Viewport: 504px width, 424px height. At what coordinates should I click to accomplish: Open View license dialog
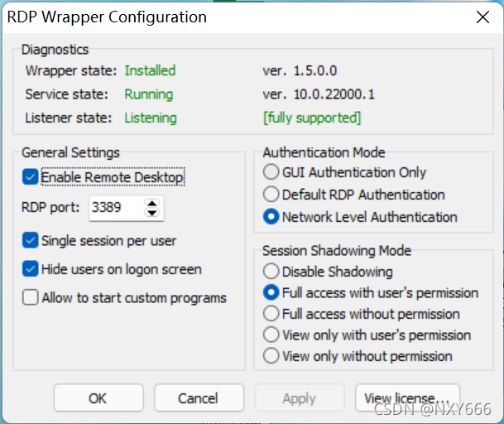coord(407,398)
